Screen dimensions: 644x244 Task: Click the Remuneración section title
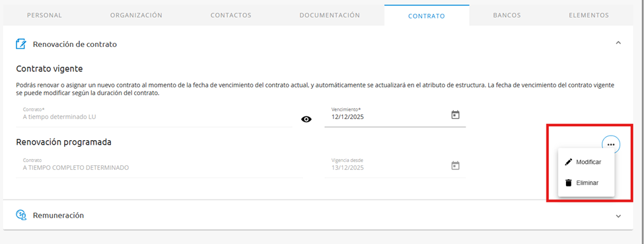tap(58, 215)
